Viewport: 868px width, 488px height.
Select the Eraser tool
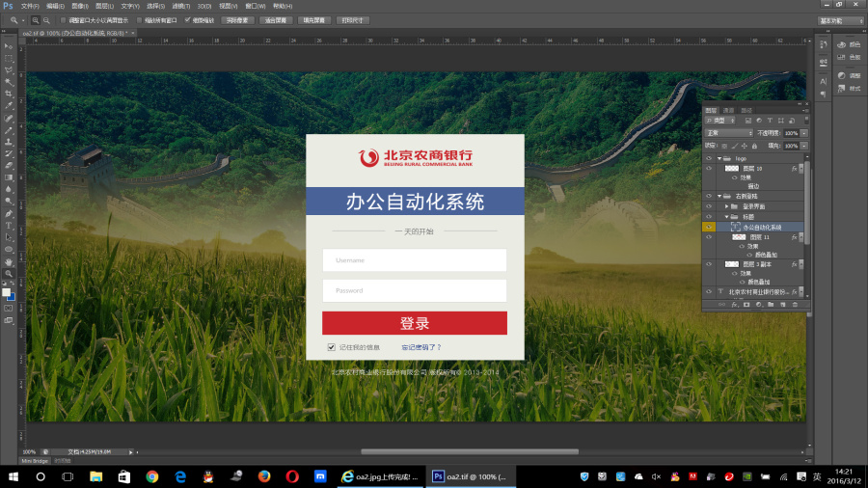pyautogui.click(x=9, y=166)
